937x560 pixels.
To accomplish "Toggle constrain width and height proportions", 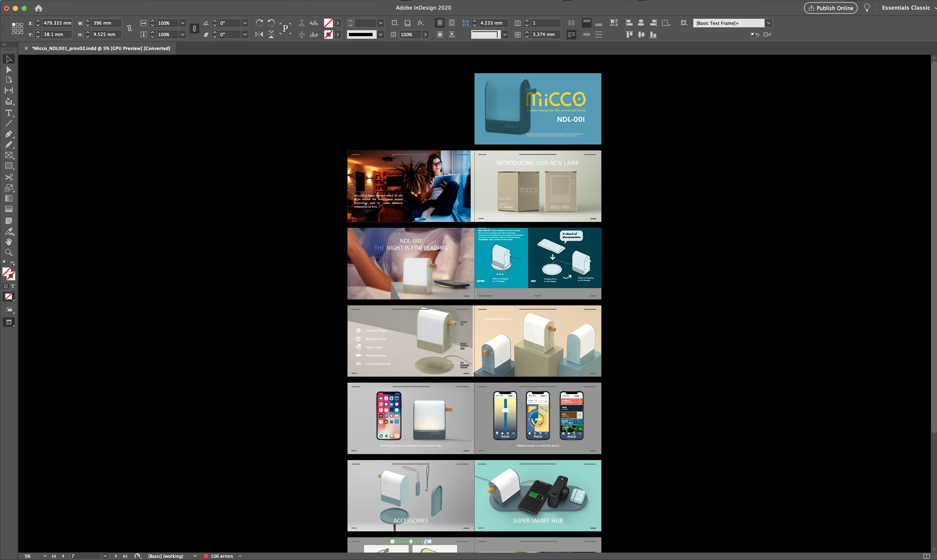I will [129, 28].
